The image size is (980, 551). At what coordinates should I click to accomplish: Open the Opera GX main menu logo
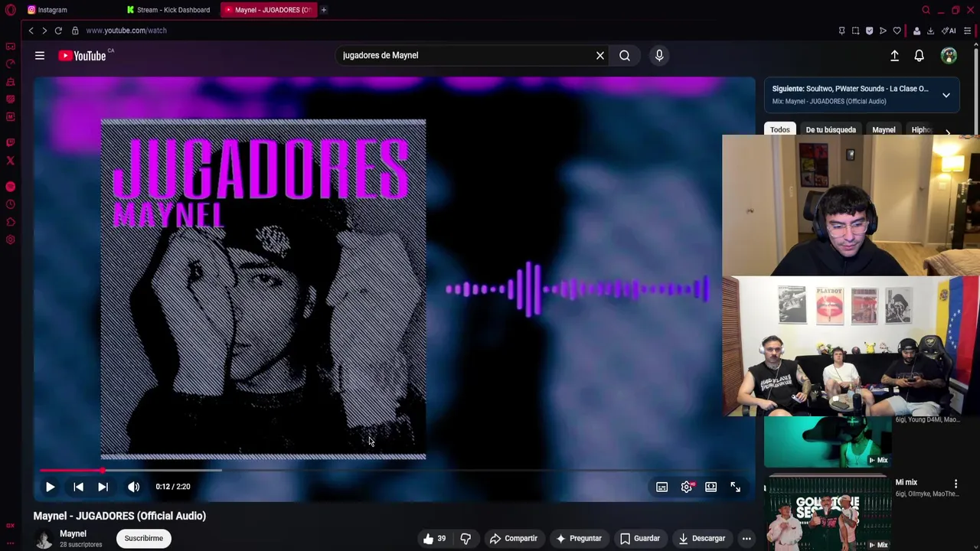tap(10, 10)
